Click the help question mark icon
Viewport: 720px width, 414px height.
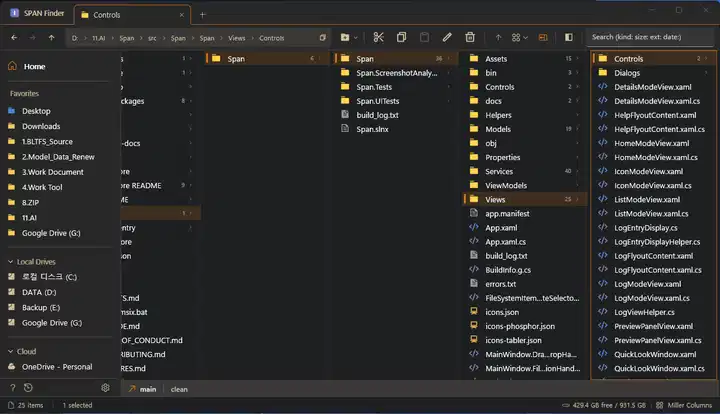[x=12, y=388]
